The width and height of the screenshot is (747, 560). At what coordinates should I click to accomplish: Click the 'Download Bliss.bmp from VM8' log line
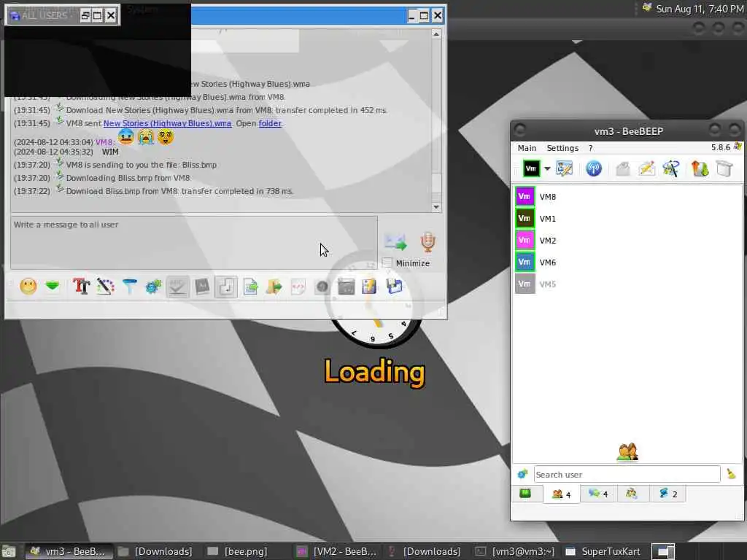[179, 191]
